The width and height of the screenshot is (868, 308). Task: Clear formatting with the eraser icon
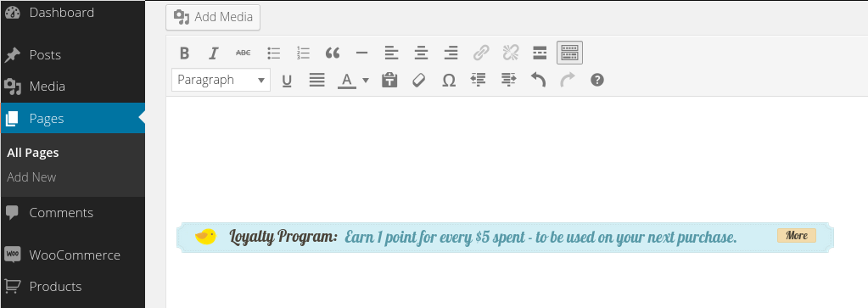coord(419,81)
